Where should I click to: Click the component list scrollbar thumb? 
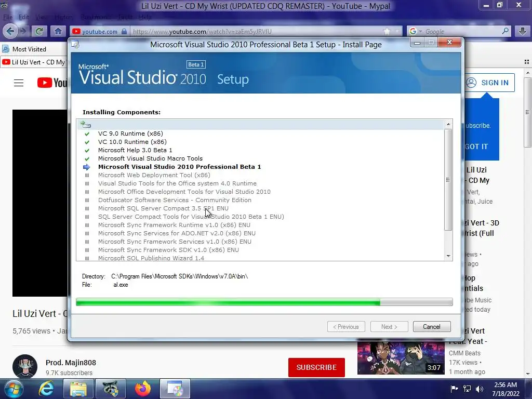click(x=448, y=180)
